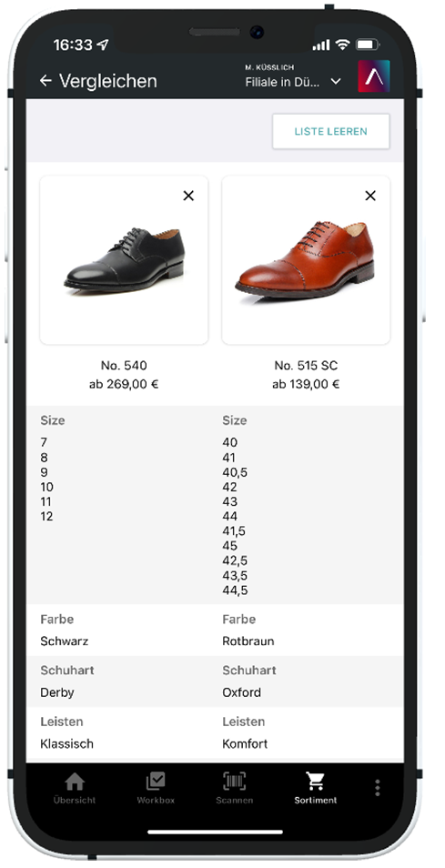The height and width of the screenshot is (868, 445).
Task: Tap the No. 540 product title
Action: point(124,366)
